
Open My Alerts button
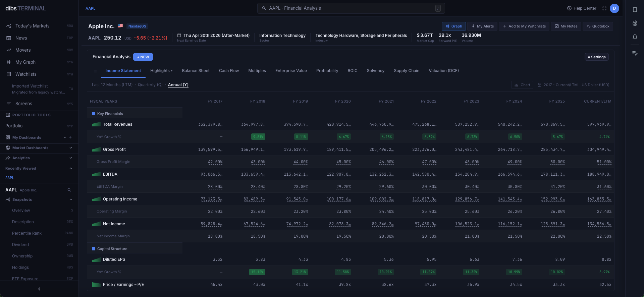tap(482, 26)
